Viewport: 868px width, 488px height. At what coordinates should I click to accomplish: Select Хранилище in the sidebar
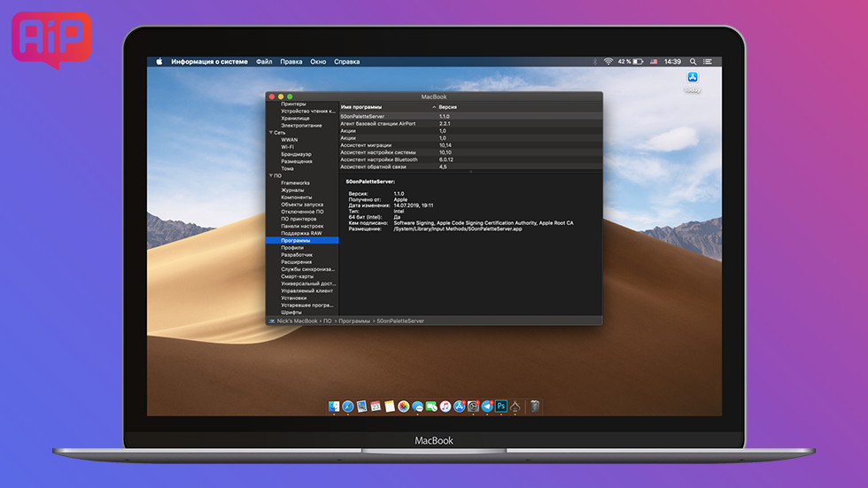295,118
